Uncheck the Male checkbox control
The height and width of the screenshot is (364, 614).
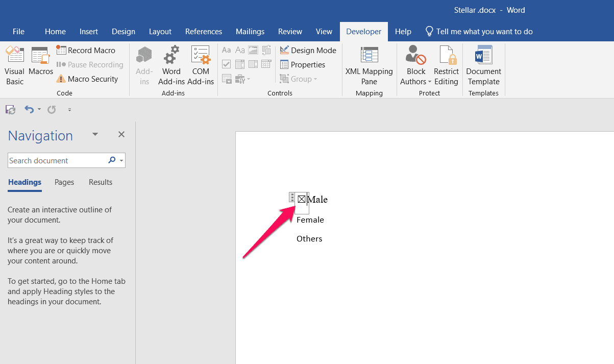coord(302,199)
